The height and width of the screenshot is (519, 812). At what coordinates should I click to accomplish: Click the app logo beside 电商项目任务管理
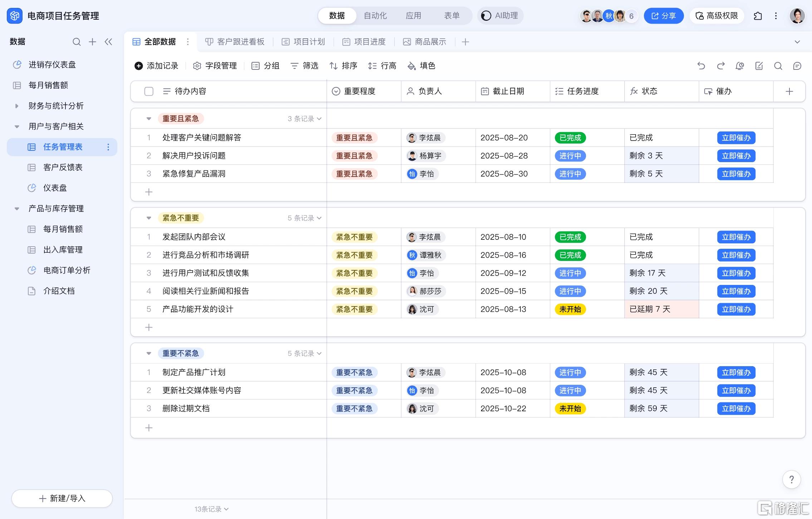(15, 16)
